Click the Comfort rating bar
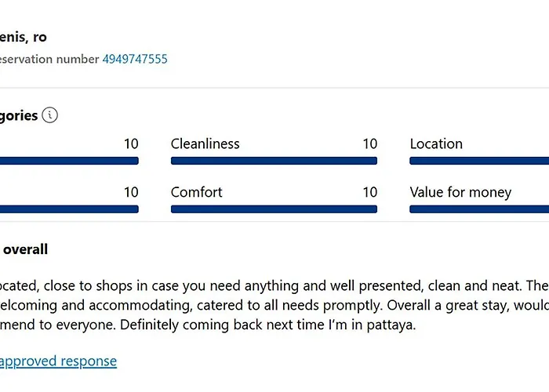549x392 pixels. (x=274, y=209)
